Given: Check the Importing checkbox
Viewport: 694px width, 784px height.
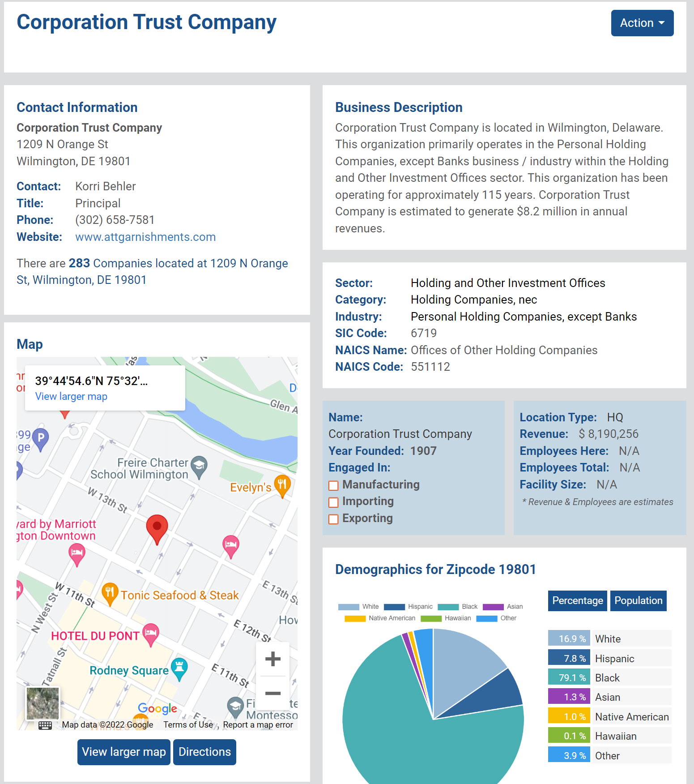Looking at the screenshot, I should [333, 502].
